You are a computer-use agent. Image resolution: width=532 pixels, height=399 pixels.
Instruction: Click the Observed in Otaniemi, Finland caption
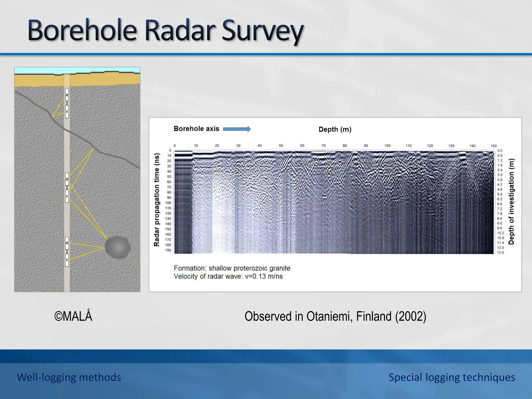point(335,316)
